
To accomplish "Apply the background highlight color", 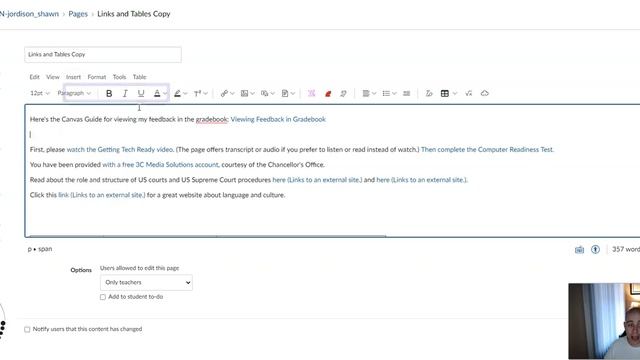I will pyautogui.click(x=177, y=93).
